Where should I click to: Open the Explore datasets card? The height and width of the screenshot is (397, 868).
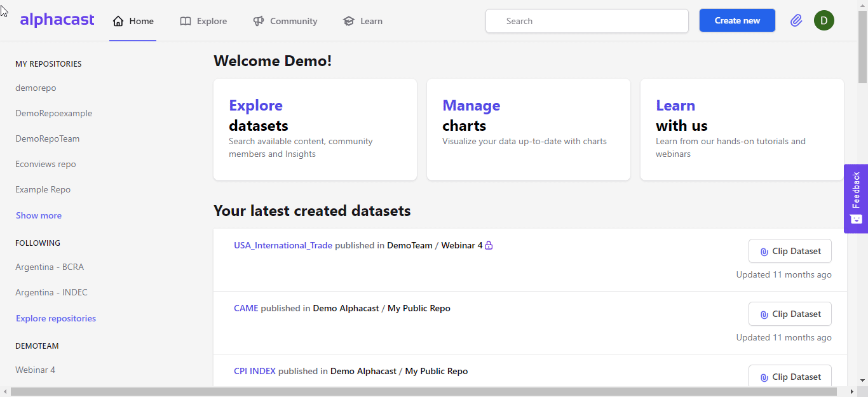315,130
